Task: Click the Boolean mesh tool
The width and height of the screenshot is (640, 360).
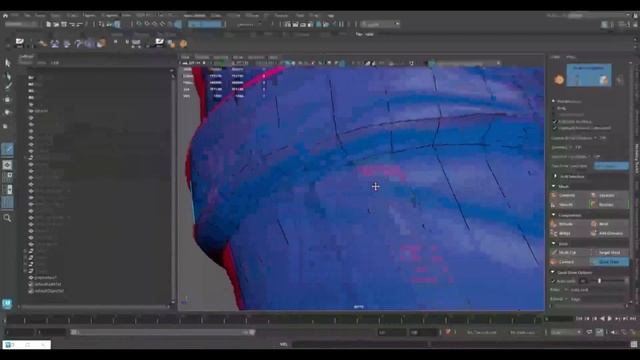Action: pyautogui.click(x=609, y=204)
